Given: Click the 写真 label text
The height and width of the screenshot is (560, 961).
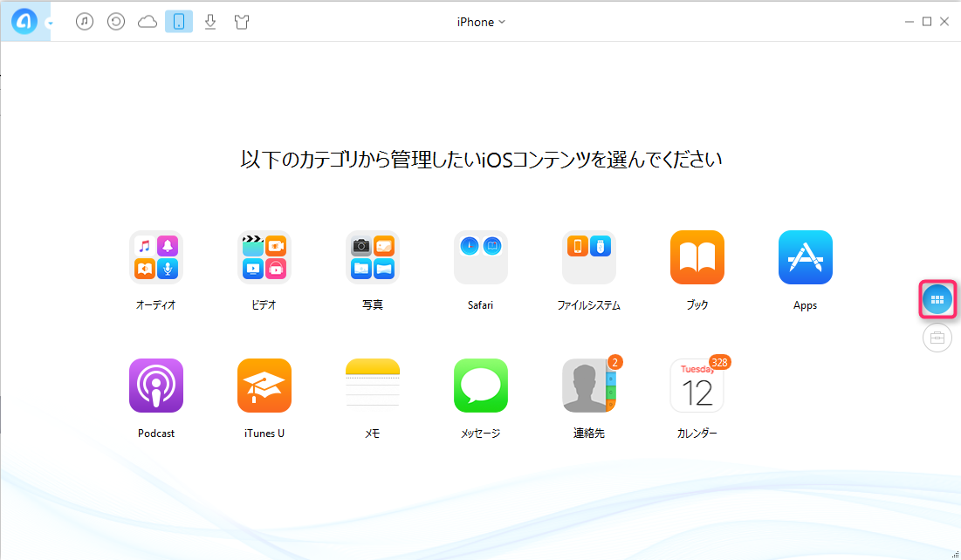Looking at the screenshot, I should click(373, 305).
